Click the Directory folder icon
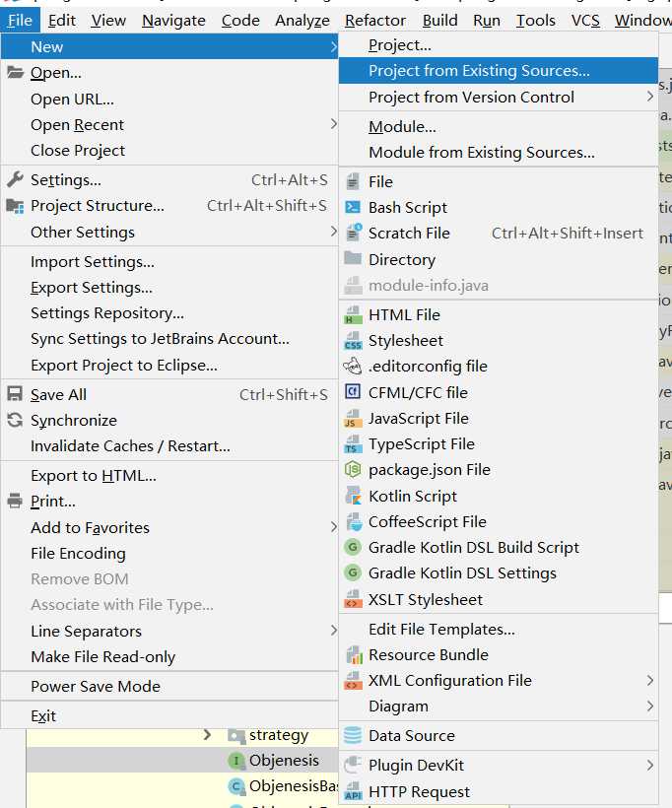The height and width of the screenshot is (808, 672). 353,258
